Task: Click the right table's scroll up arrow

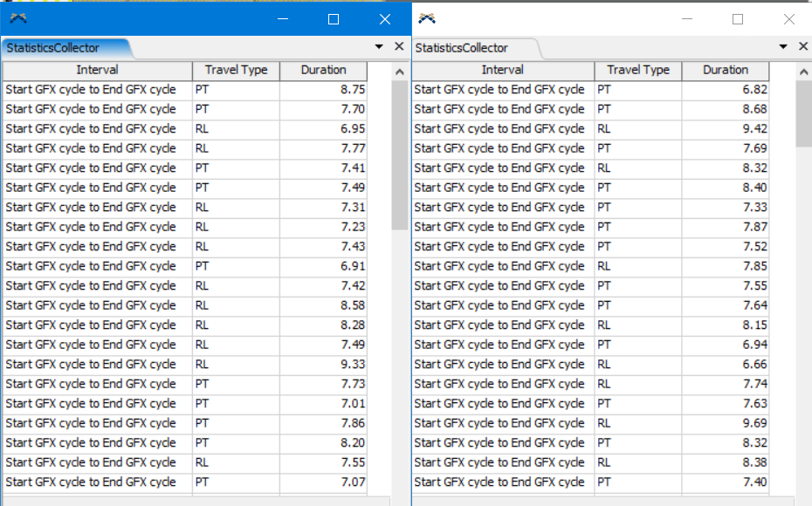Action: 803,72
